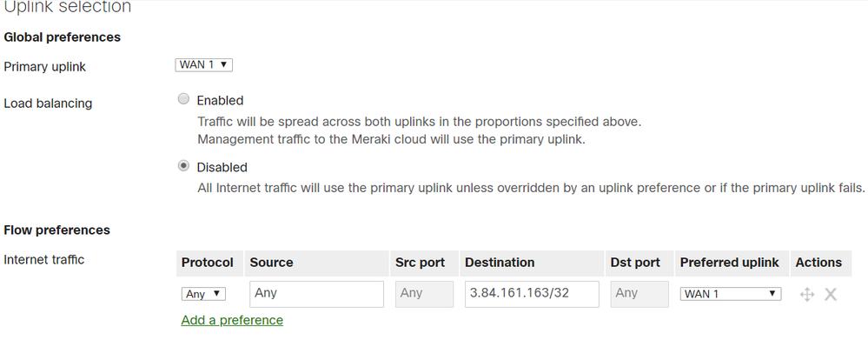868x347 pixels.
Task: Enable load balancing radio button
Action: click(183, 99)
